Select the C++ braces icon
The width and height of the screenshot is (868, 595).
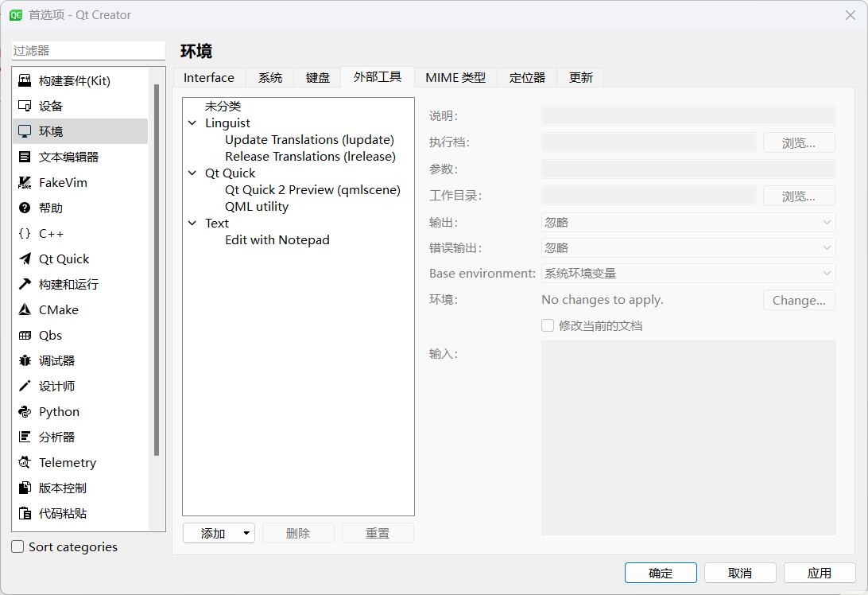point(25,233)
